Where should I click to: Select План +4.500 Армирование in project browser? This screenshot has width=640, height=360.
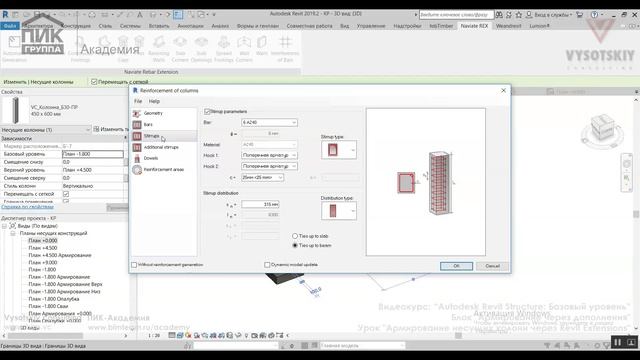[60, 256]
